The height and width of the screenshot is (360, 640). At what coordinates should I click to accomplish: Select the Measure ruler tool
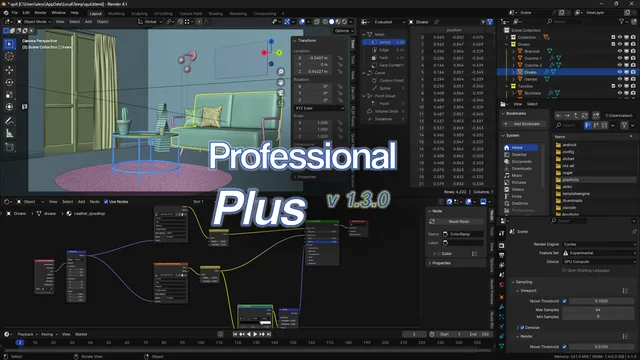[x=10, y=133]
